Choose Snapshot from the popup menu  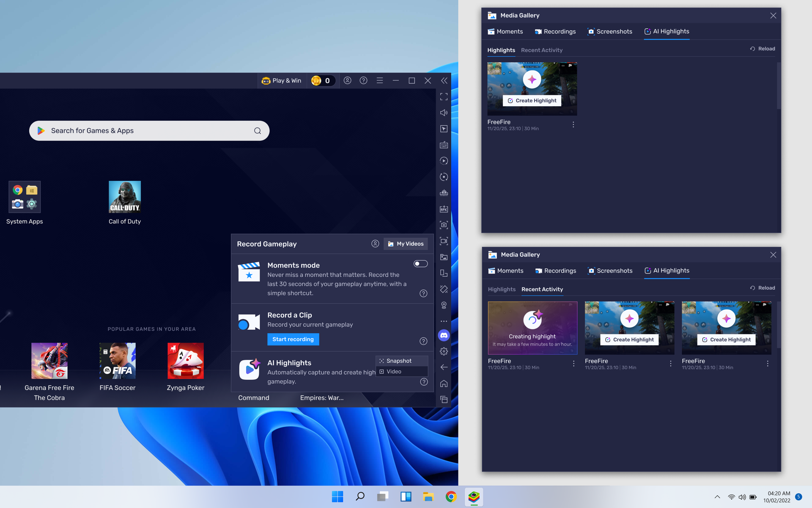tap(402, 361)
